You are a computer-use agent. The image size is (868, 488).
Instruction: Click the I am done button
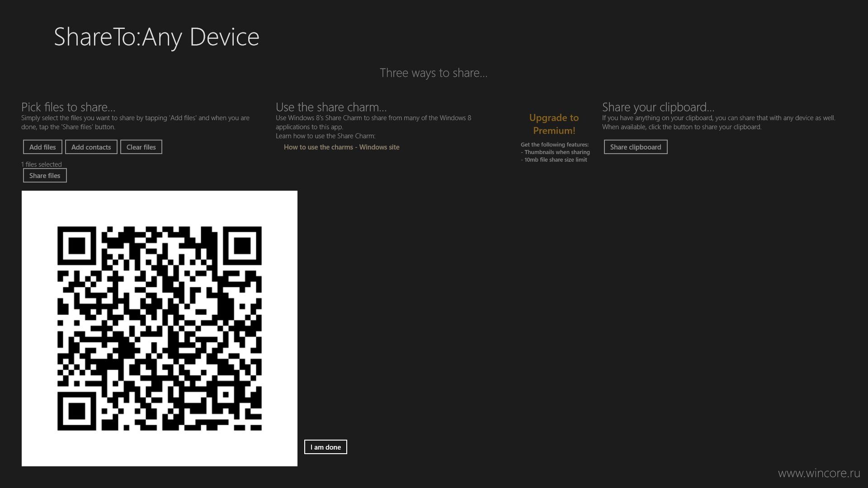pos(325,447)
